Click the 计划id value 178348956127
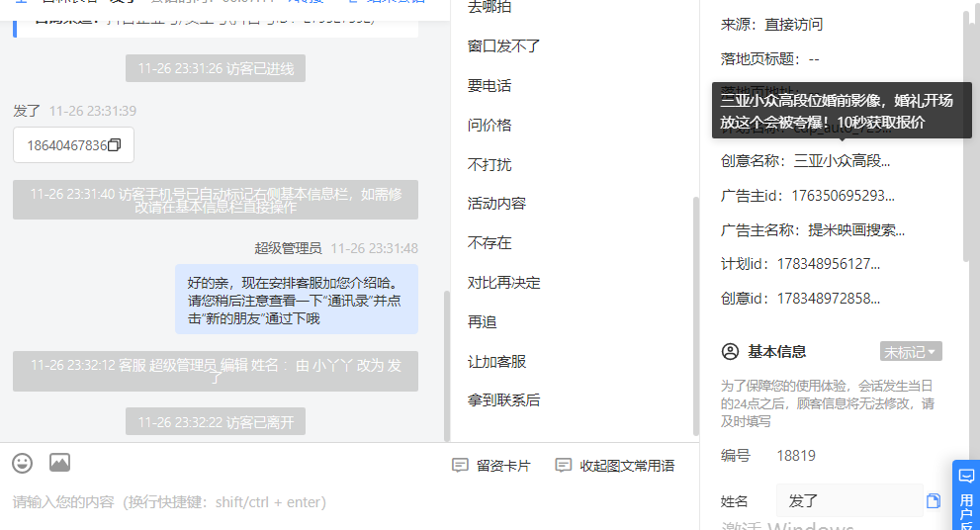Screen dimensions: 980x530 tap(829, 264)
